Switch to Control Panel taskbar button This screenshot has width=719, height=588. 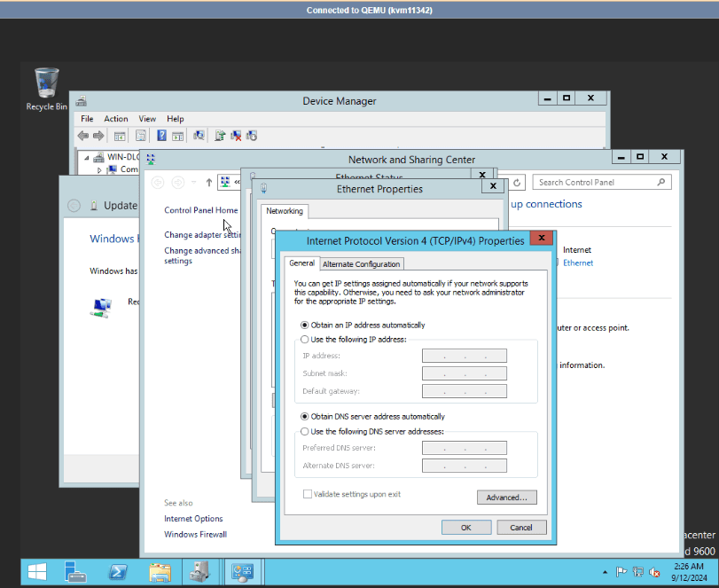click(243, 571)
